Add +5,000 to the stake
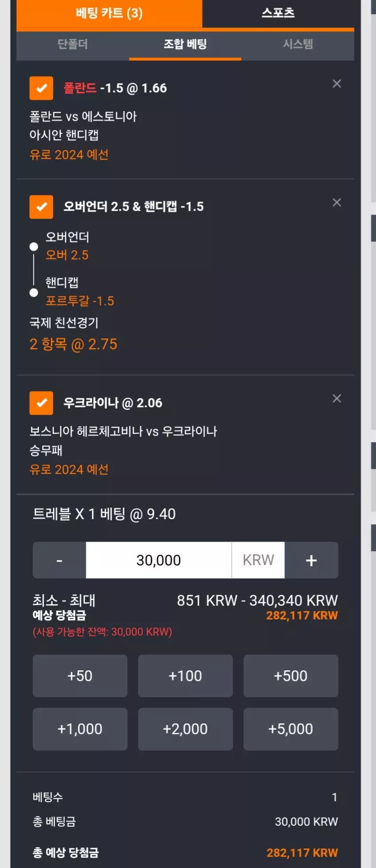 click(x=291, y=729)
